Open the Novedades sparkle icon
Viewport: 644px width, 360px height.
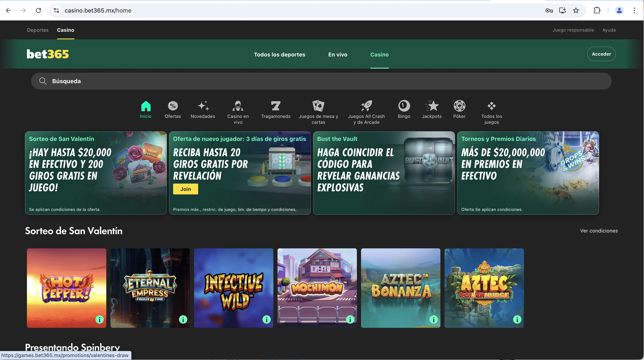click(x=203, y=106)
